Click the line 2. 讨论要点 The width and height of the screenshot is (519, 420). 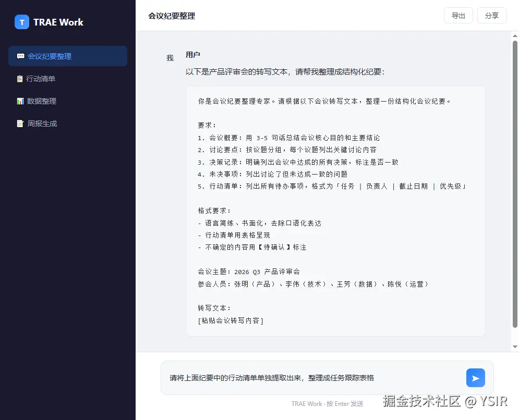pyautogui.click(x=287, y=150)
